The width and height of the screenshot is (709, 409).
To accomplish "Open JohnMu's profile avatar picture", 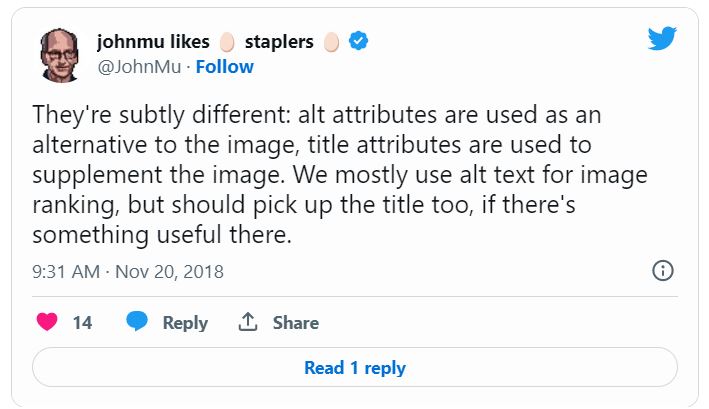I will [x=60, y=55].
